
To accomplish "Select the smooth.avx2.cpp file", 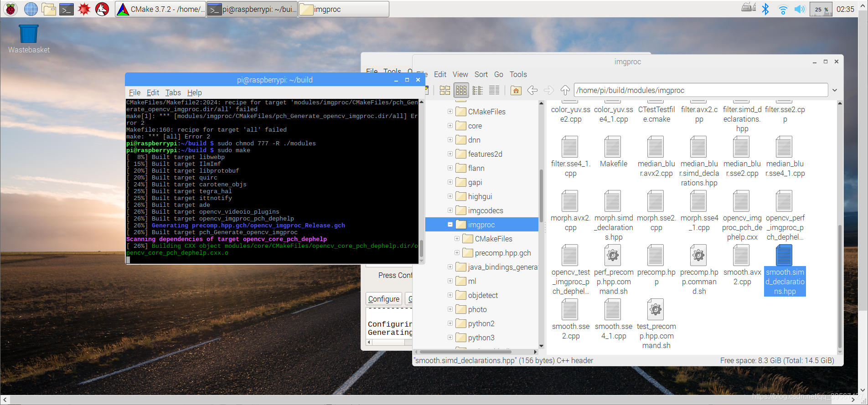I will (x=742, y=265).
